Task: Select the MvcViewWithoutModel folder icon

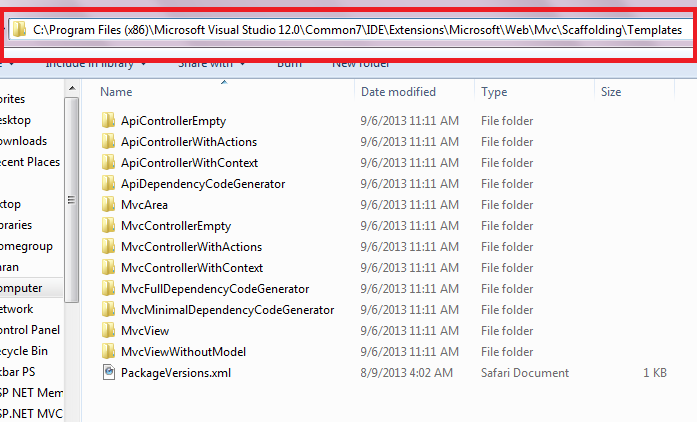Action: [108, 351]
